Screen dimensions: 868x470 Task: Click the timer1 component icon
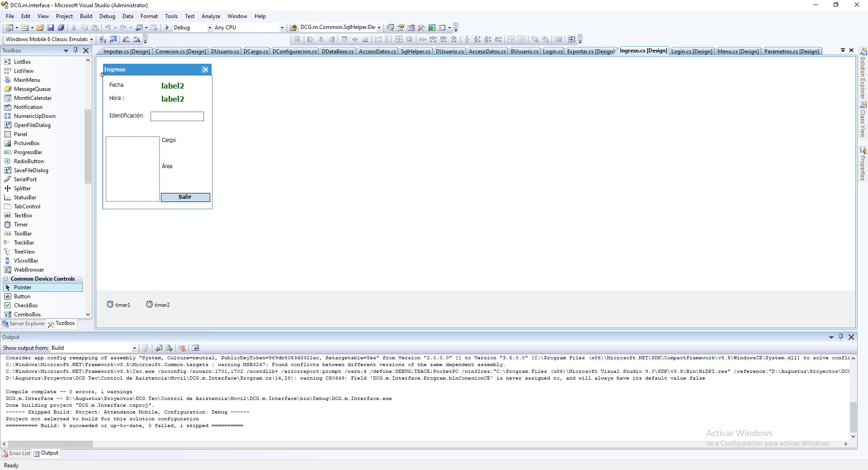click(110, 305)
